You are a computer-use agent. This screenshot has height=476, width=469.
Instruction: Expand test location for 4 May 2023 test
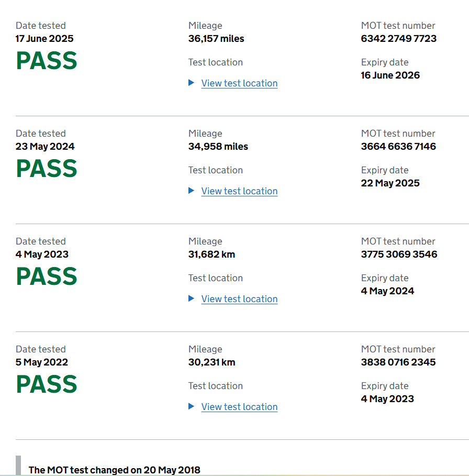[x=239, y=298]
